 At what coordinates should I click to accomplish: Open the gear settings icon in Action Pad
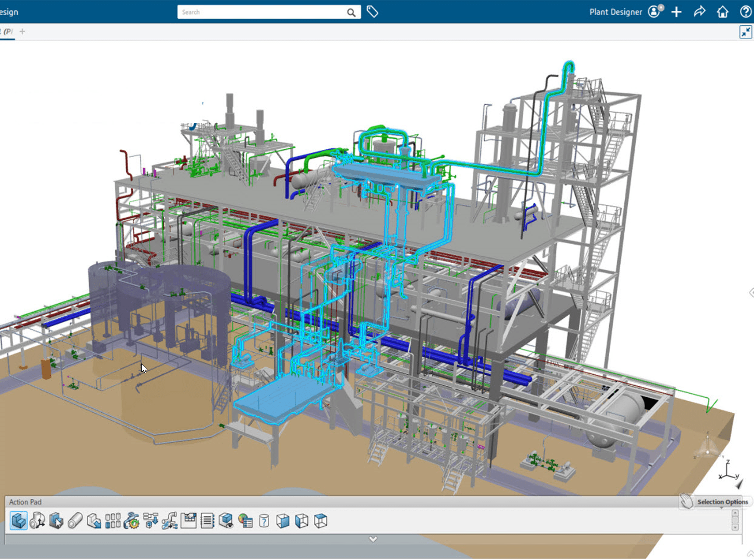[x=131, y=521]
